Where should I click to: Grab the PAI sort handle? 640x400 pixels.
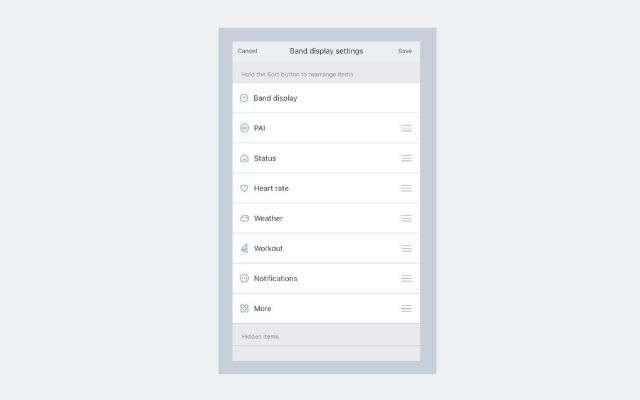click(406, 128)
